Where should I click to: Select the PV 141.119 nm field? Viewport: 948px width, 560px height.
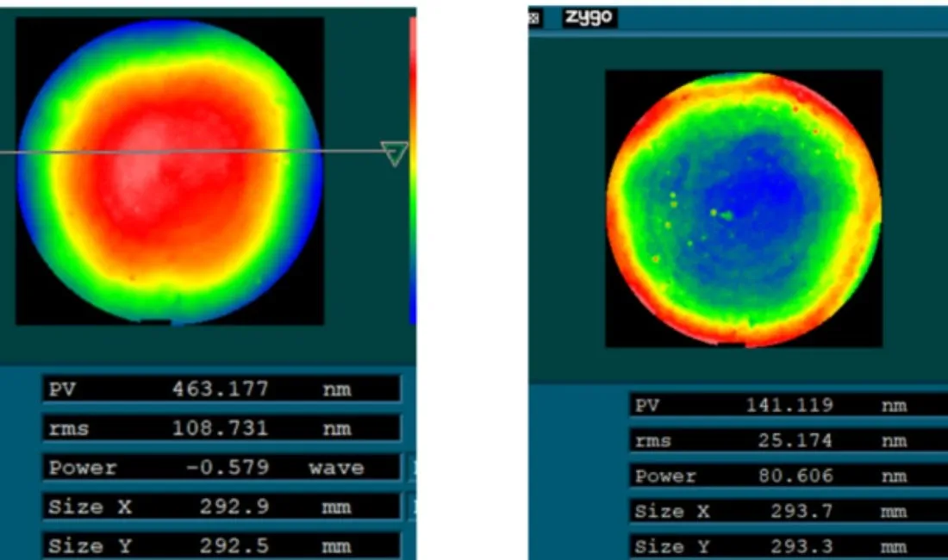click(x=789, y=405)
